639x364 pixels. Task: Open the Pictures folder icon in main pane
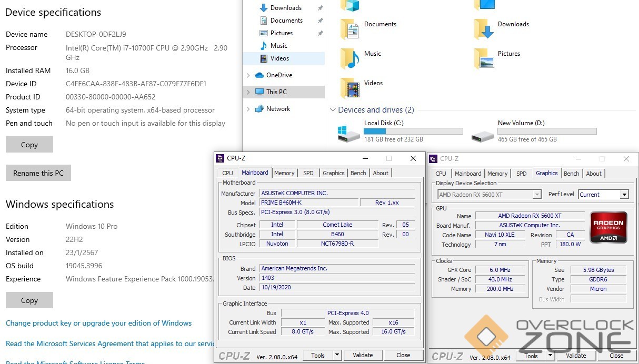[x=484, y=58]
